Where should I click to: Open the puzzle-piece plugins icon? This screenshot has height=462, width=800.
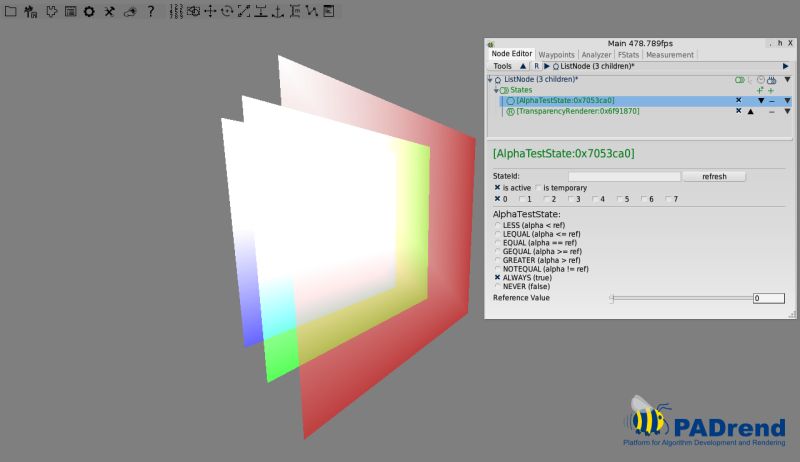(52, 11)
